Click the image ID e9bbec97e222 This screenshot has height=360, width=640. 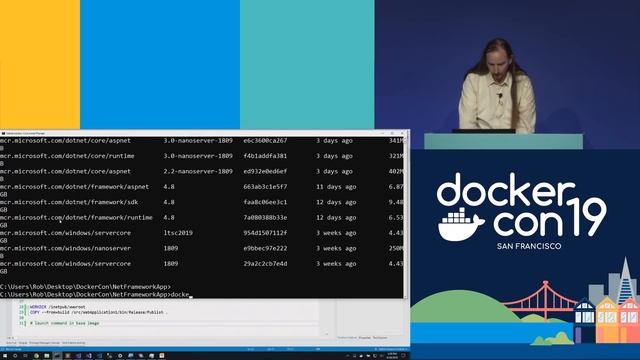click(x=265, y=248)
